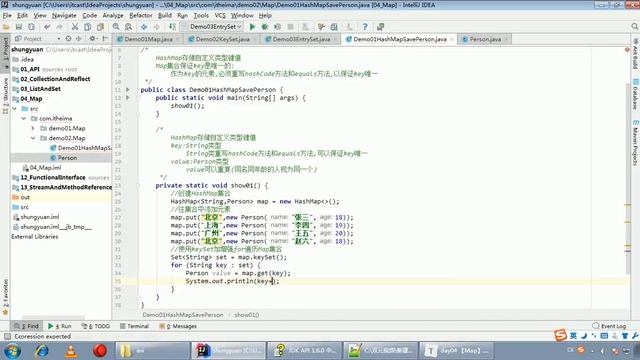640x360 pixels.
Task: Open the Database side panel
Action: [635, 94]
